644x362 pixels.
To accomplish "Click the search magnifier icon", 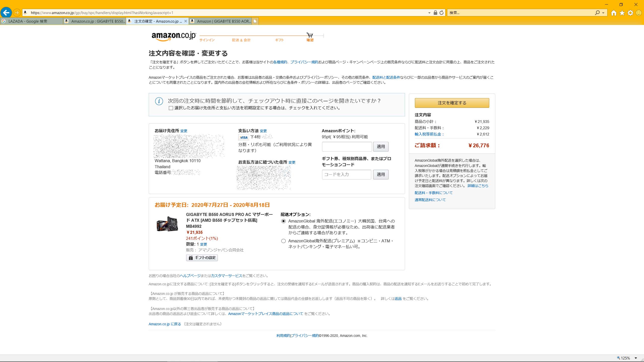I will pyautogui.click(x=597, y=13).
